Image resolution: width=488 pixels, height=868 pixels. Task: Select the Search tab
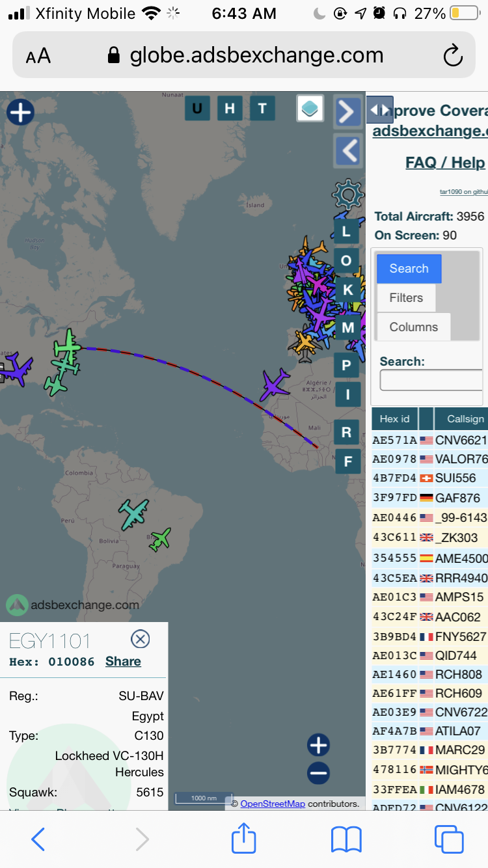409,269
